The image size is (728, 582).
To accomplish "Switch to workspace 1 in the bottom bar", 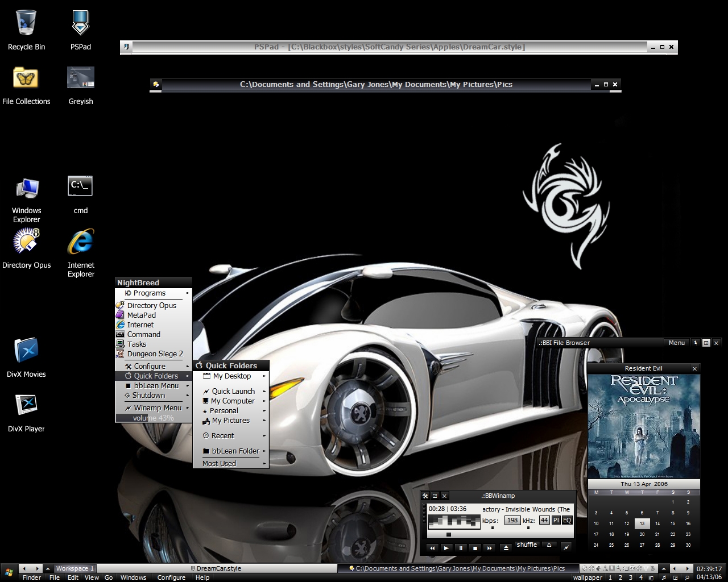I will pyautogui.click(x=610, y=577).
